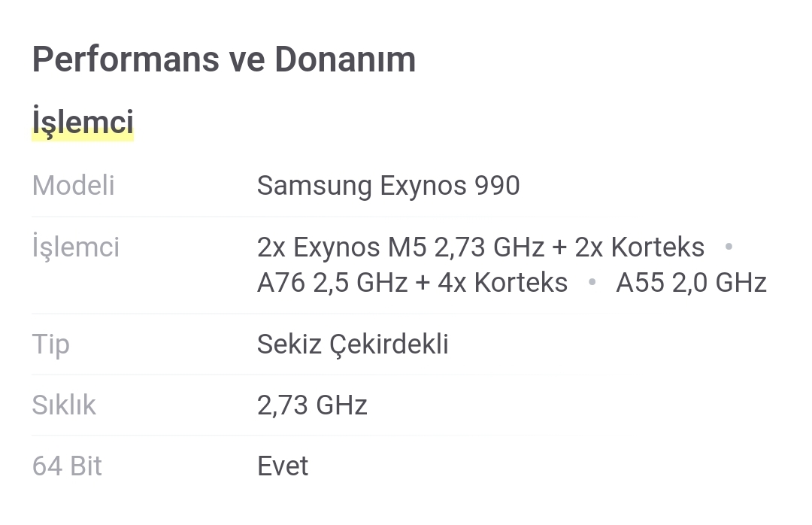This screenshot has width=812, height=525.
Task: Click the bullet dot before A55
Action: click(592, 283)
